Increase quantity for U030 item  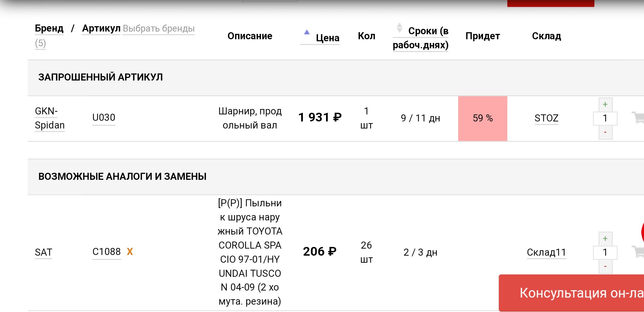point(605,104)
